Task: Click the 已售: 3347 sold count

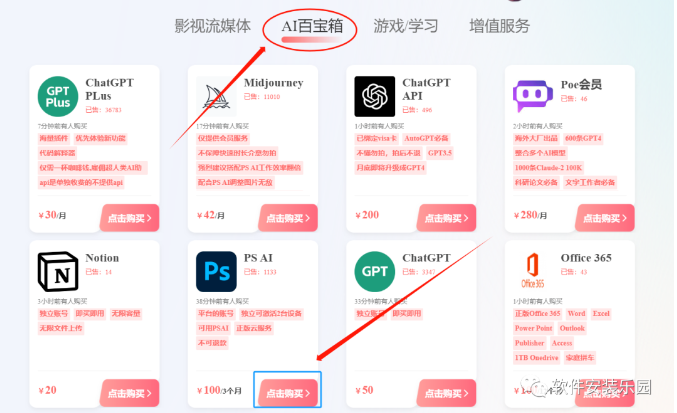Action: point(418,272)
